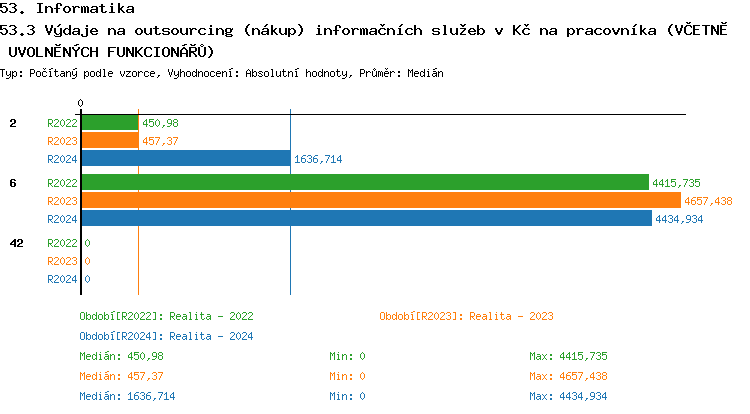Click the "53. Informatika" heading
Viewport: 750px width, 414px height.
point(67,9)
